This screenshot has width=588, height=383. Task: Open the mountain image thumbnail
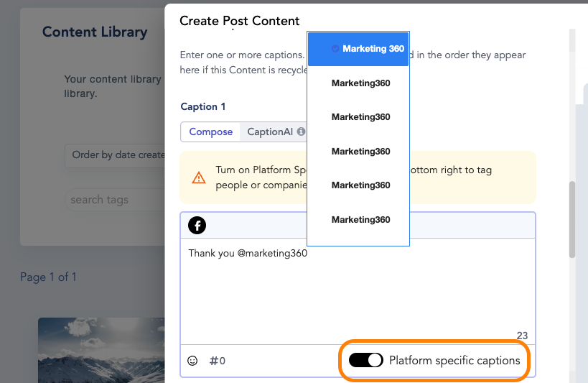coord(101,350)
